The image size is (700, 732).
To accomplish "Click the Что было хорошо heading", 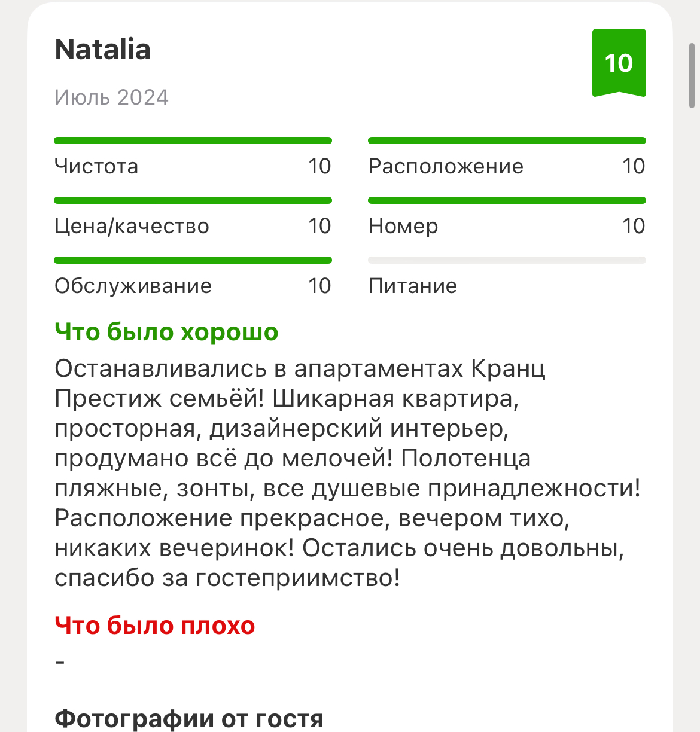I will [166, 332].
